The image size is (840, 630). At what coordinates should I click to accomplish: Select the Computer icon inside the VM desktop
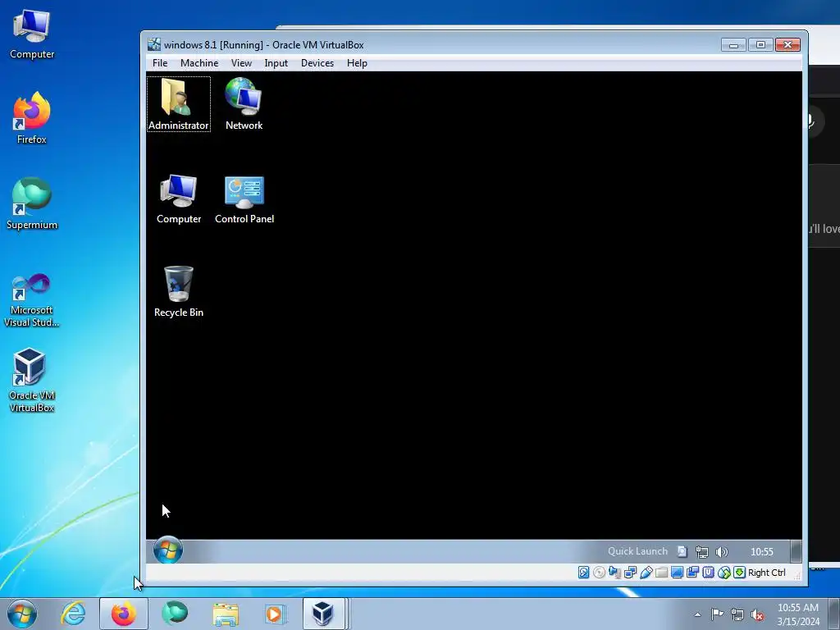coord(178,199)
